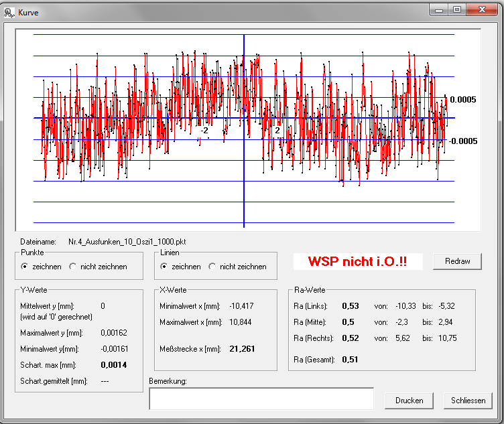Pick 'nicht zeichnen' under Linien

click(212, 267)
